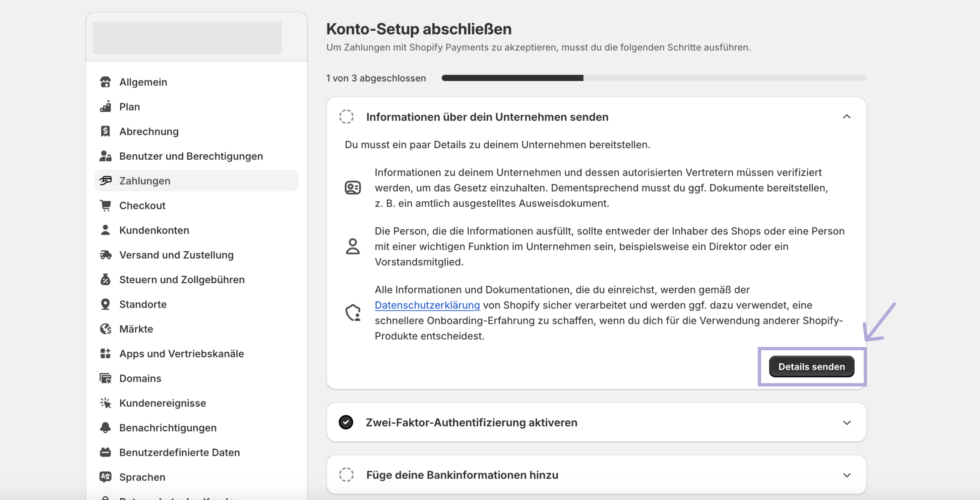
Task: Click the Kundenkonten person icon
Action: coord(105,230)
